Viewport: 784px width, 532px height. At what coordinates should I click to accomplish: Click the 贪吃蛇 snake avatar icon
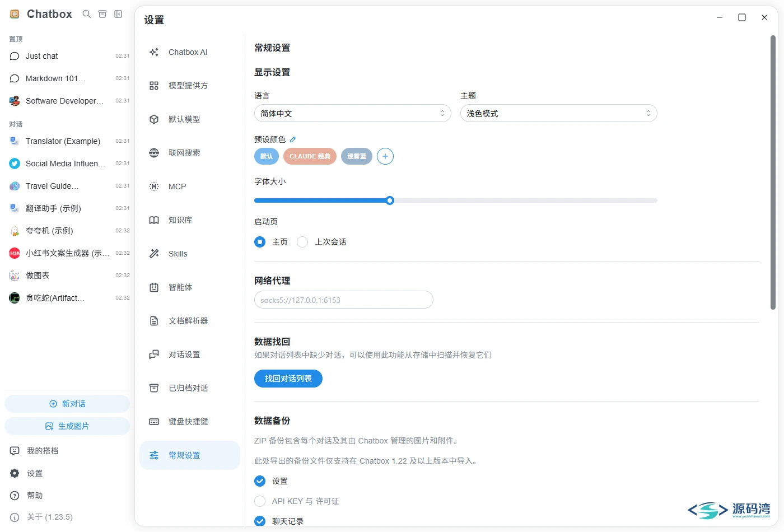point(15,298)
